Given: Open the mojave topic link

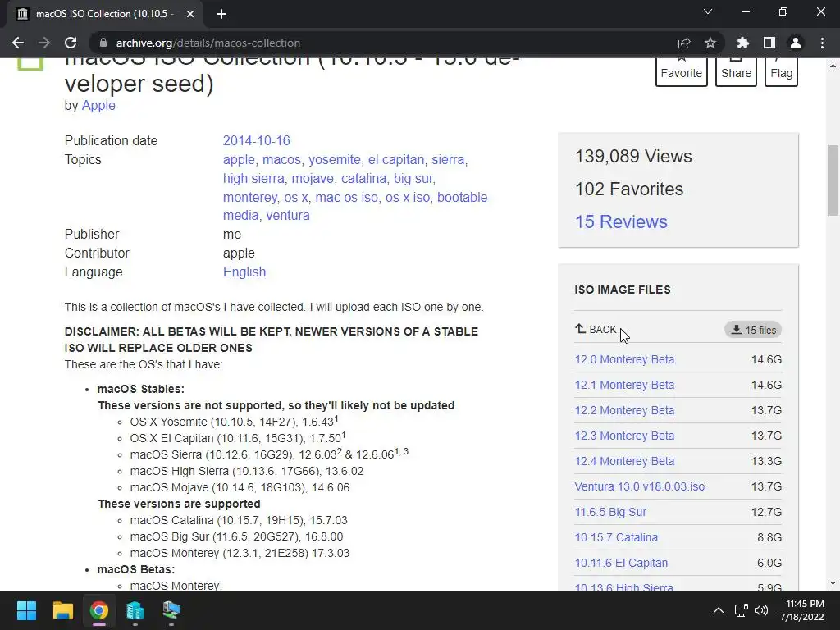Looking at the screenshot, I should coord(313,178).
